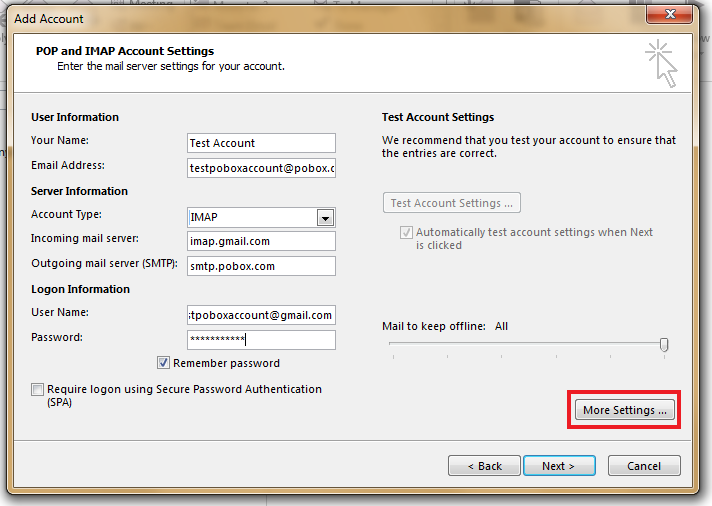This screenshot has width=712, height=506.
Task: Click the Mail to keep offline All value
Action: click(501, 326)
